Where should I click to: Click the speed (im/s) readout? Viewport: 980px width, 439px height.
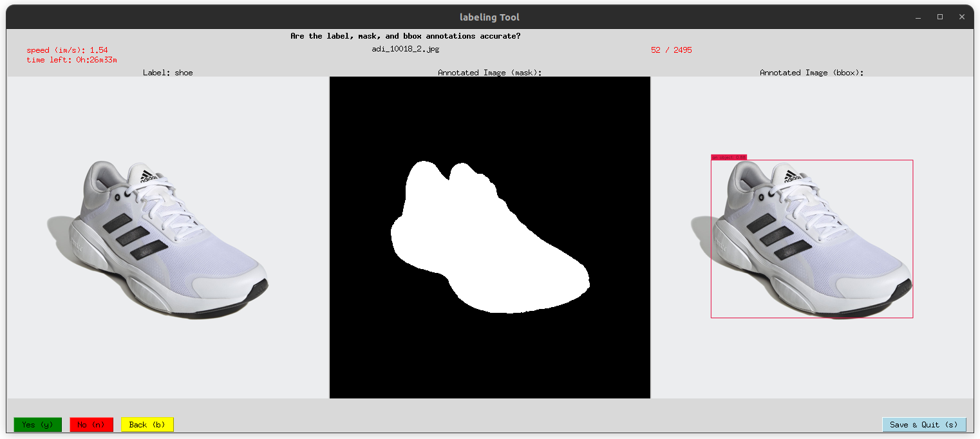[x=67, y=50]
